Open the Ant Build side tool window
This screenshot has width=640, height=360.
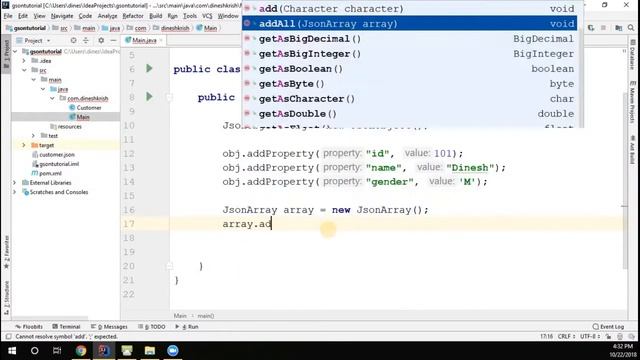tap(633, 150)
